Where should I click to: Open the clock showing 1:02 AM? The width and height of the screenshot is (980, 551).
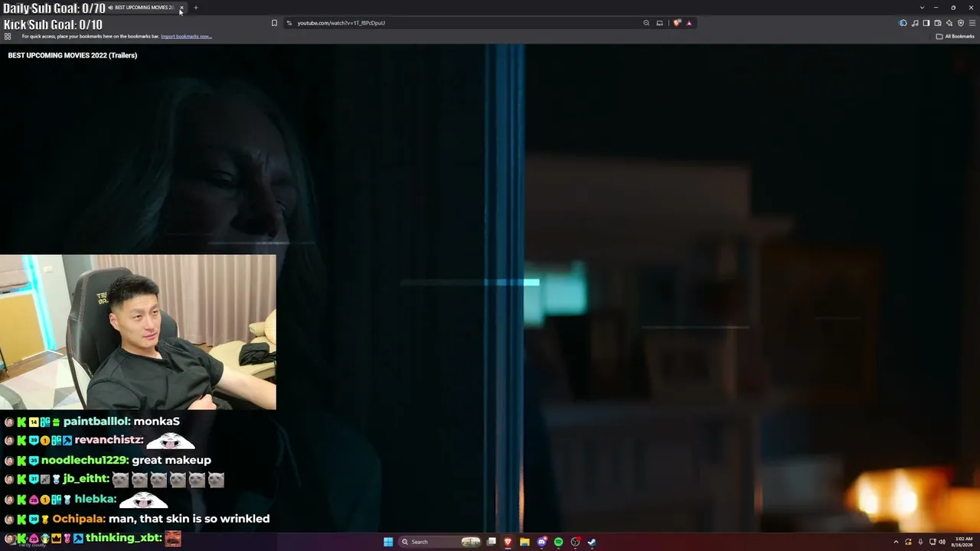[x=964, y=542]
